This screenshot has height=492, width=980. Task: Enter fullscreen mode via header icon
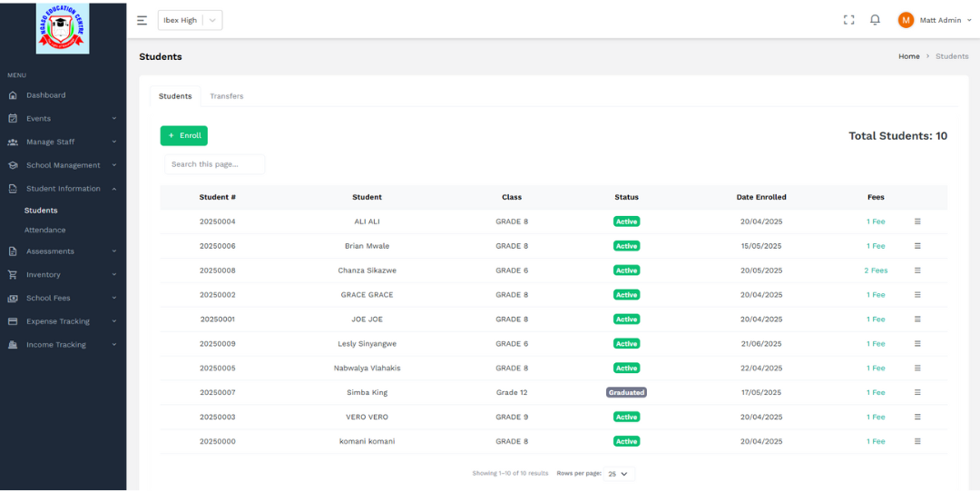[x=849, y=20]
